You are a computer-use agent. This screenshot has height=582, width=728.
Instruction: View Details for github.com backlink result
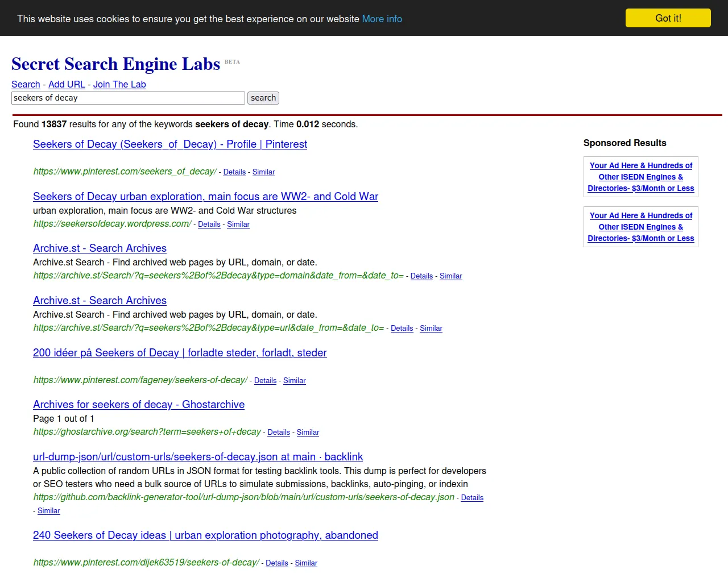[x=472, y=498]
